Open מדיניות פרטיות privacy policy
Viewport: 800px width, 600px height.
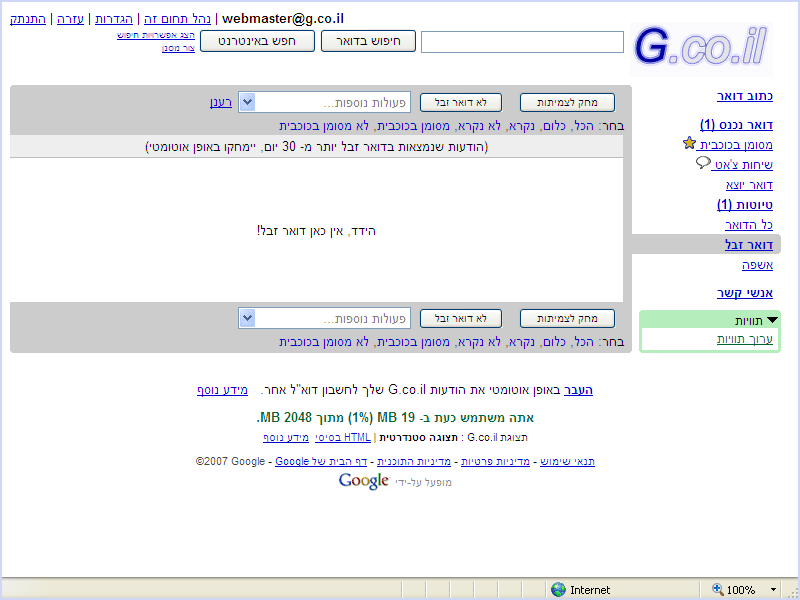[495, 461]
